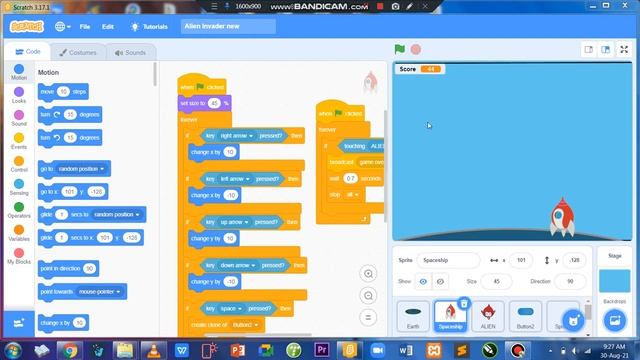Select the My Blocks category
This screenshot has height=360, width=640.
(x=19, y=256)
